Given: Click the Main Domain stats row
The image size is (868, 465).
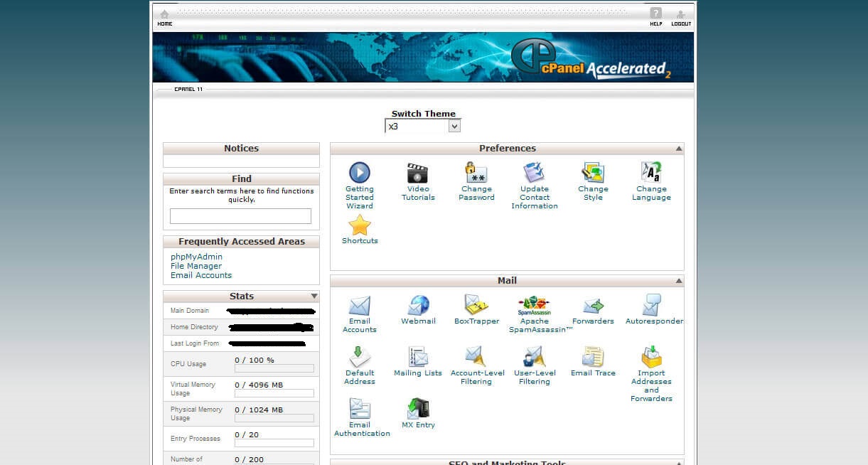Looking at the screenshot, I should (241, 311).
